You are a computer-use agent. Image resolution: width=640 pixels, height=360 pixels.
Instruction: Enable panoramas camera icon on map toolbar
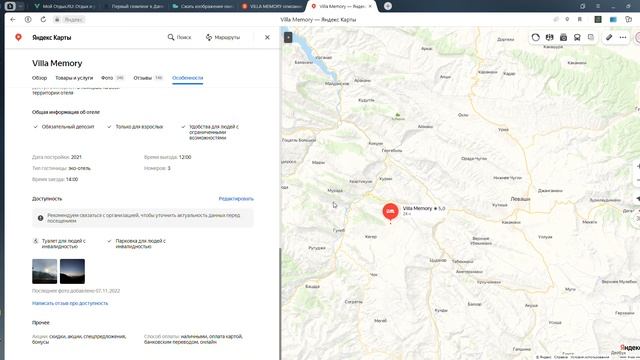(563, 37)
